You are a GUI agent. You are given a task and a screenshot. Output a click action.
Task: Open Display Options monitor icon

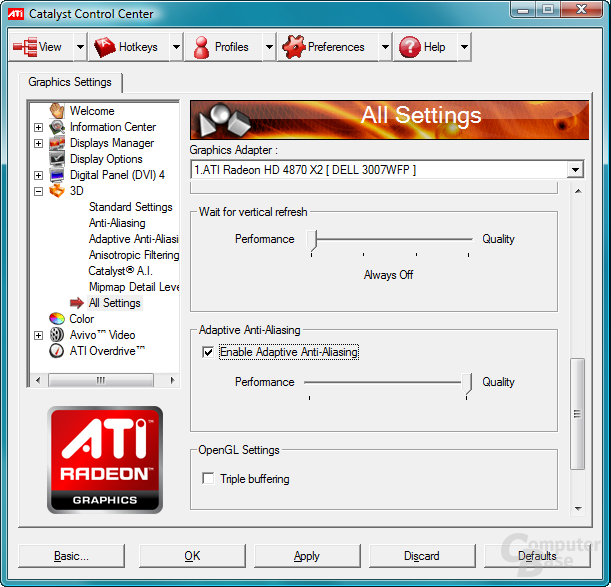(x=57, y=159)
